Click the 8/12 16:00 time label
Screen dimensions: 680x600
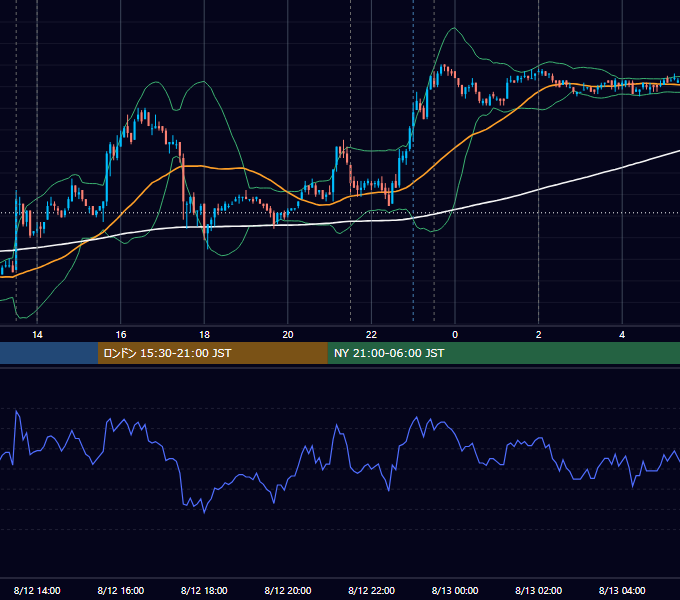click(x=121, y=590)
